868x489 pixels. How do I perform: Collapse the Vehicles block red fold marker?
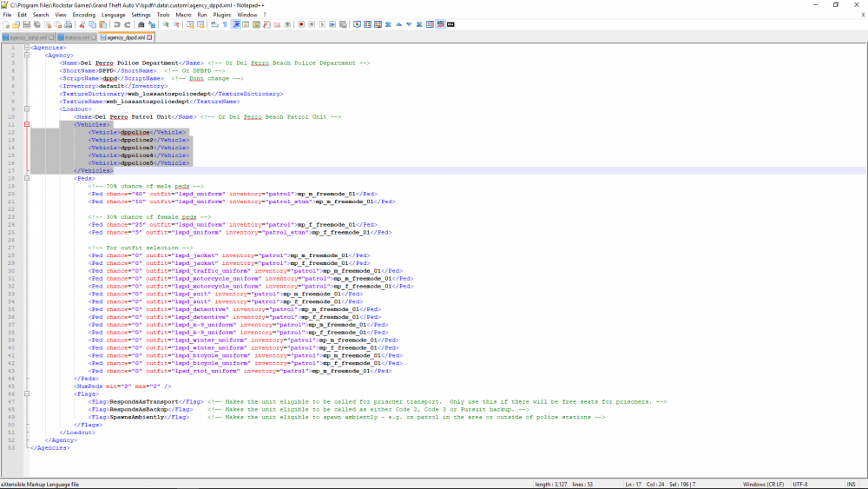pos(28,124)
